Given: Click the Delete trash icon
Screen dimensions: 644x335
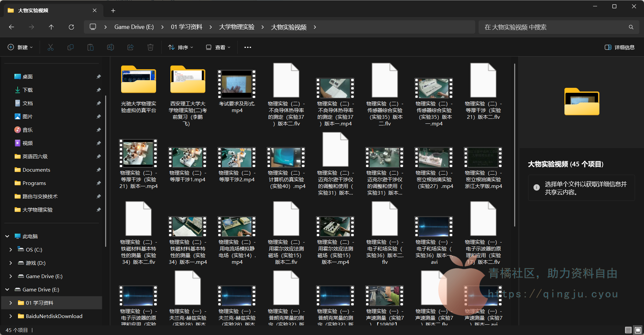Looking at the screenshot, I should (x=150, y=47).
